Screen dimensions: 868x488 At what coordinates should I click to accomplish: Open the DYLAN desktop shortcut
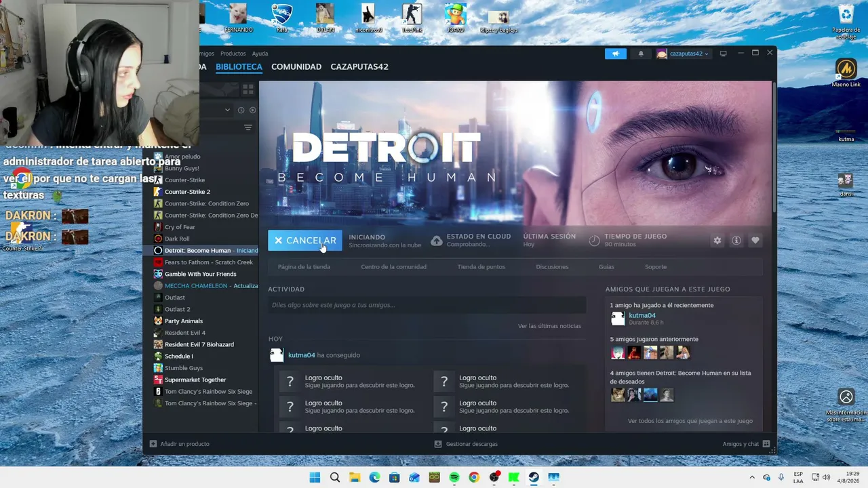(325, 18)
